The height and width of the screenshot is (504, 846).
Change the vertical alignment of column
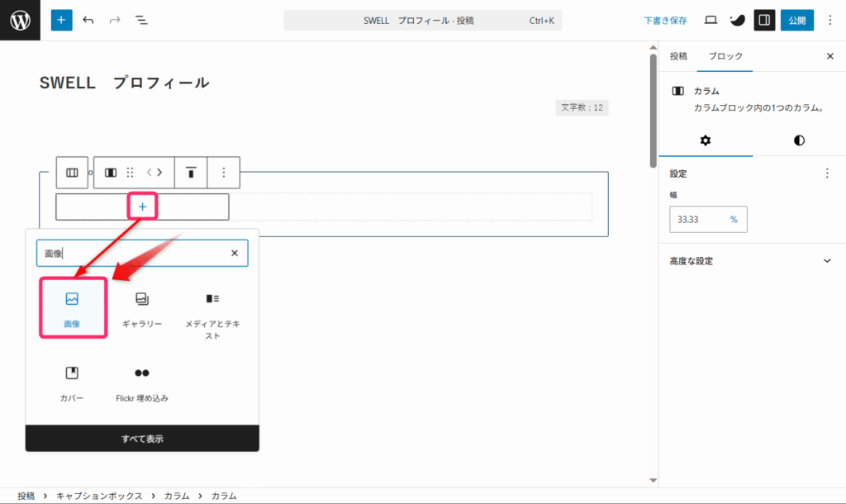(191, 173)
